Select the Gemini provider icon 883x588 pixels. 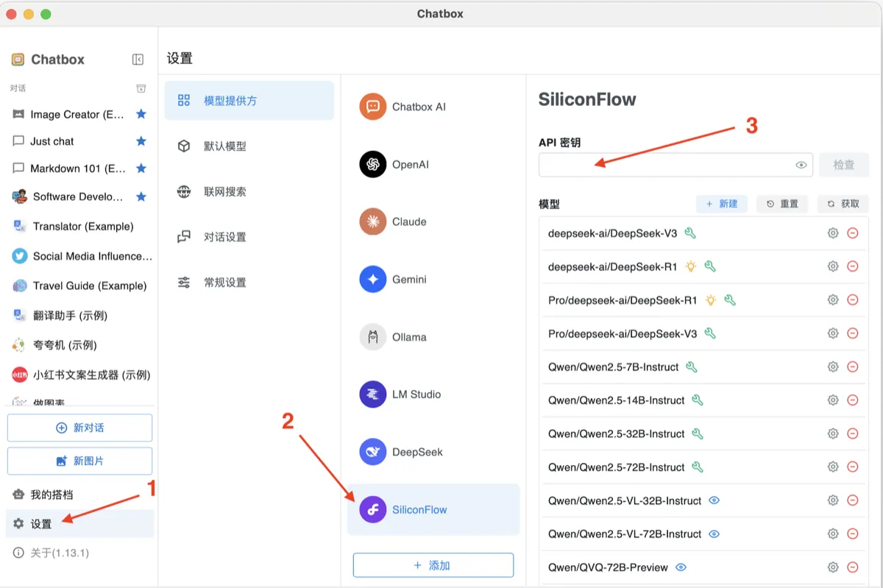tap(373, 280)
